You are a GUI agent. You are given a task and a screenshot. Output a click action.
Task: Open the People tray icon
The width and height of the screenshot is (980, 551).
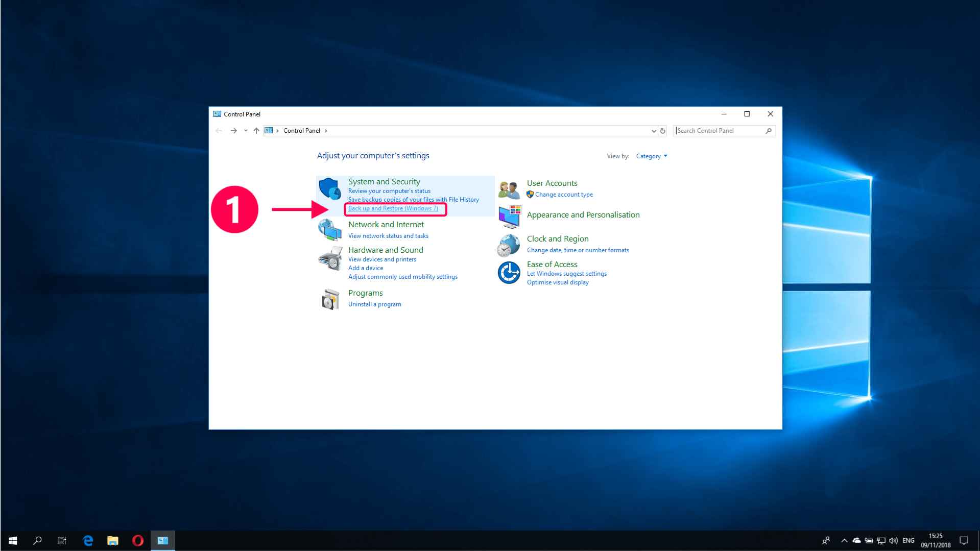(826, 540)
